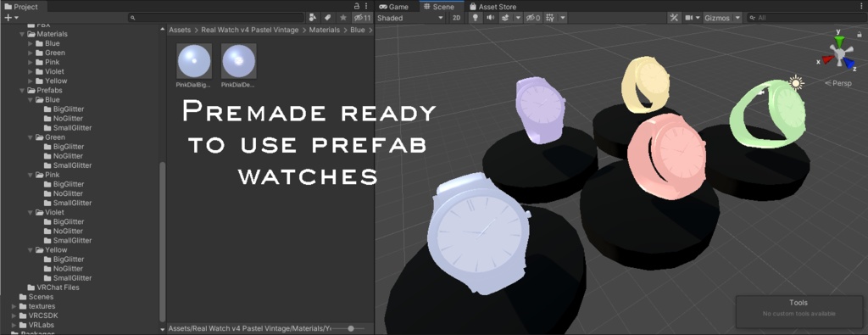Expand the VRCSDK folder
Screen dimensions: 868x335
(x=14, y=315)
